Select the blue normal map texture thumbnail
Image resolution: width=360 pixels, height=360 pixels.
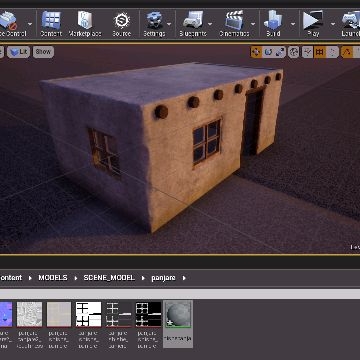pos(6,314)
